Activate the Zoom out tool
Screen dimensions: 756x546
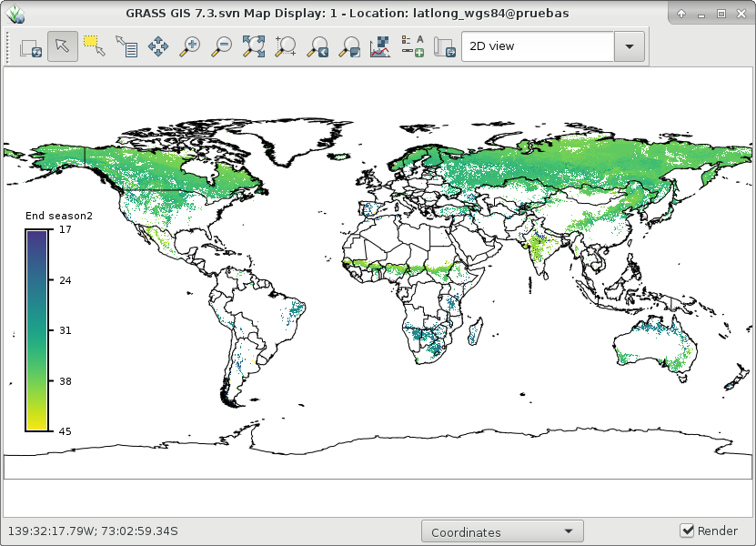[221, 47]
